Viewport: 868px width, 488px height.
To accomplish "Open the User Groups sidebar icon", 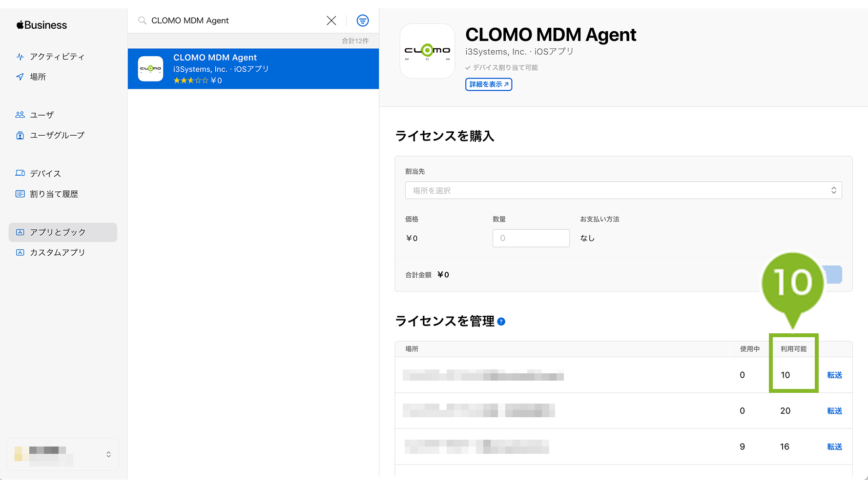I will [x=20, y=135].
